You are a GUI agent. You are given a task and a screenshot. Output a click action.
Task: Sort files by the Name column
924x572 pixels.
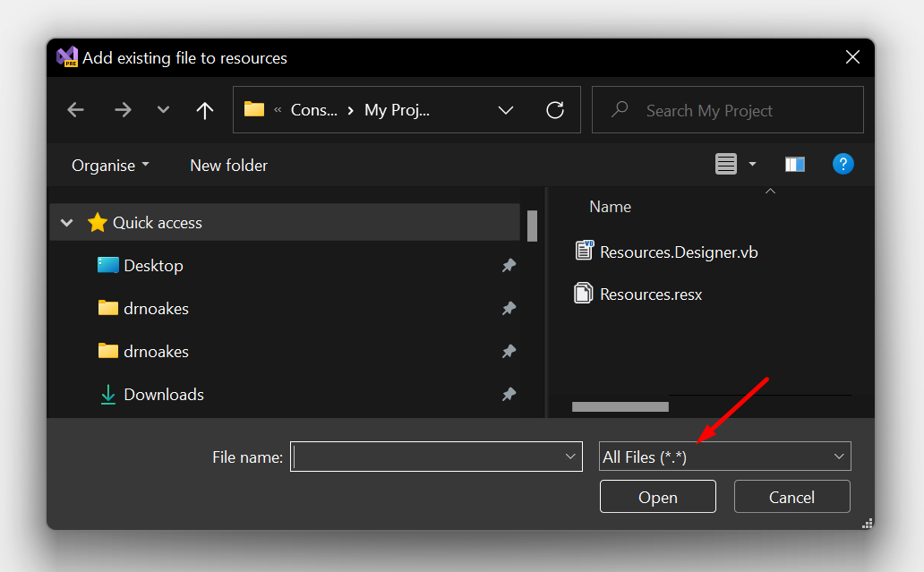(x=610, y=206)
